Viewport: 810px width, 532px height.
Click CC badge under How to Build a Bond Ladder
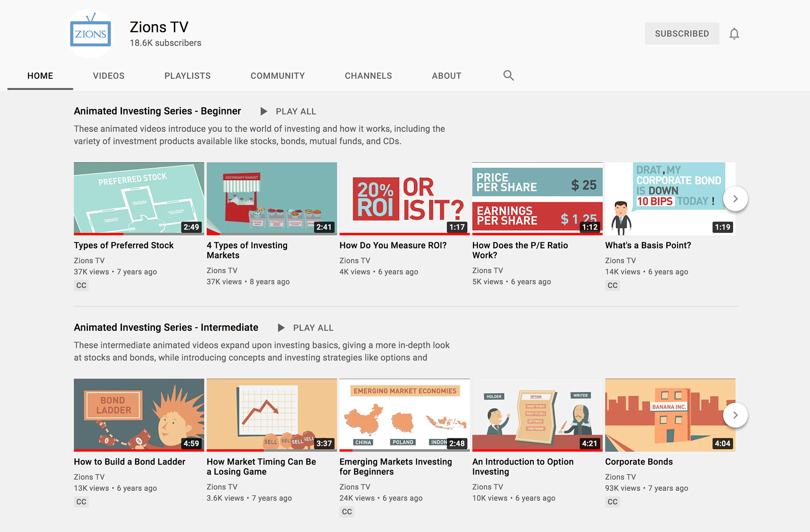81,502
